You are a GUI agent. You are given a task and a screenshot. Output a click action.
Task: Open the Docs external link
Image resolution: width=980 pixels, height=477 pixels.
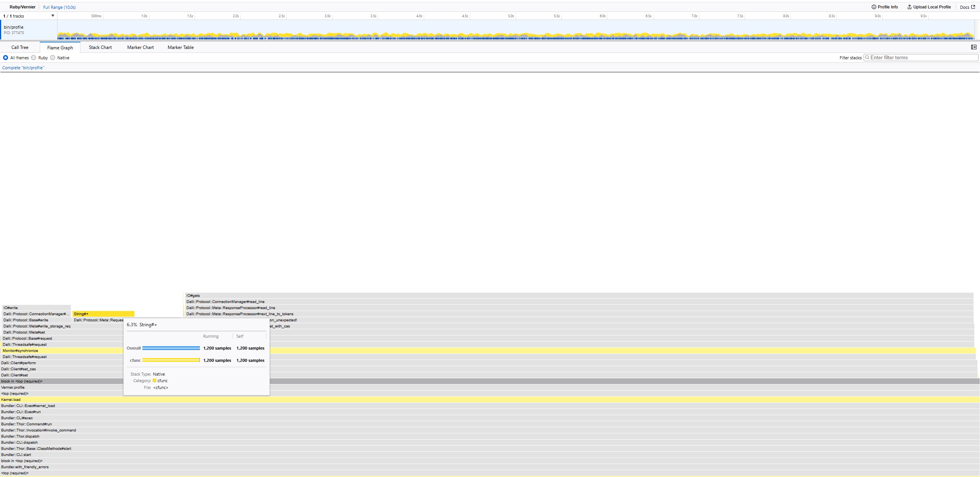tap(967, 7)
